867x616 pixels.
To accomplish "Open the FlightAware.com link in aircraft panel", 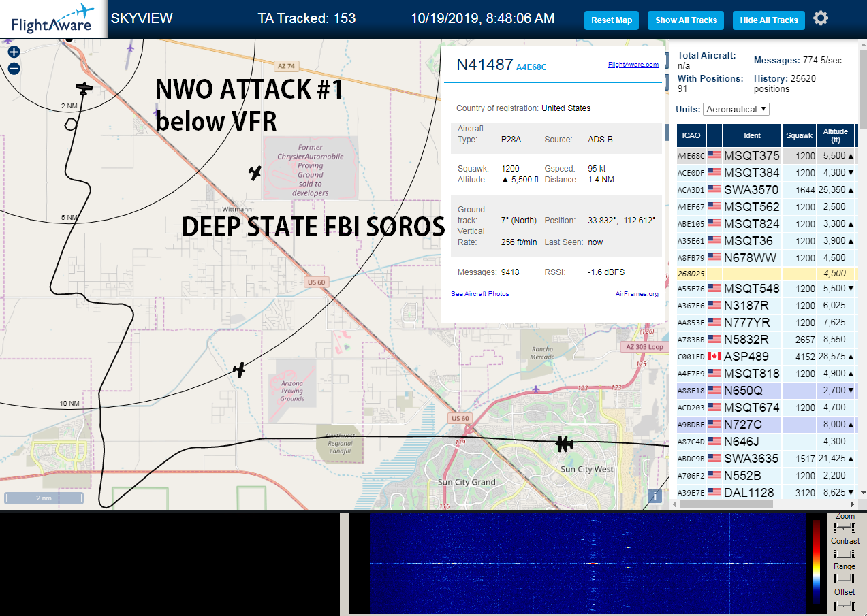I will (633, 65).
